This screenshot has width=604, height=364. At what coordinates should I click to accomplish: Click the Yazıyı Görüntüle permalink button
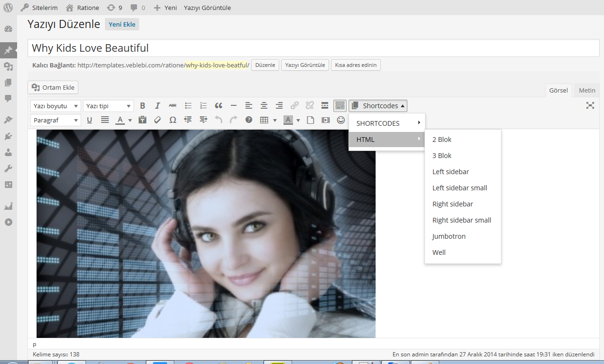point(305,65)
